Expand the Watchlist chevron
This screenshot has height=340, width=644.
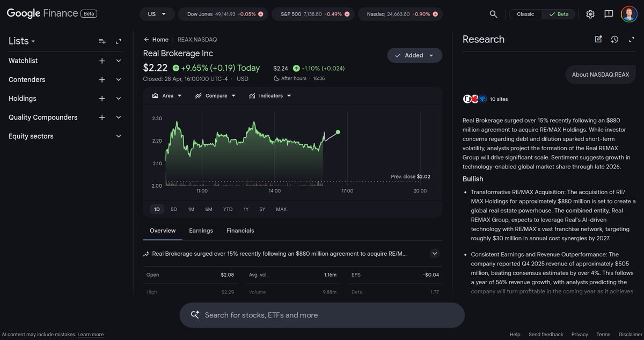(119, 61)
